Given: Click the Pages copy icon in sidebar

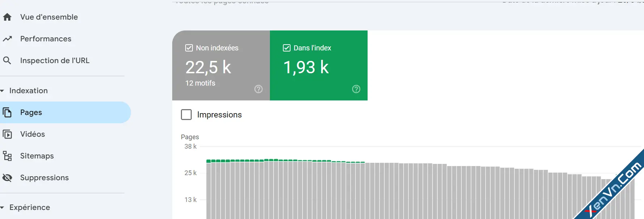Looking at the screenshot, I should (x=7, y=112).
